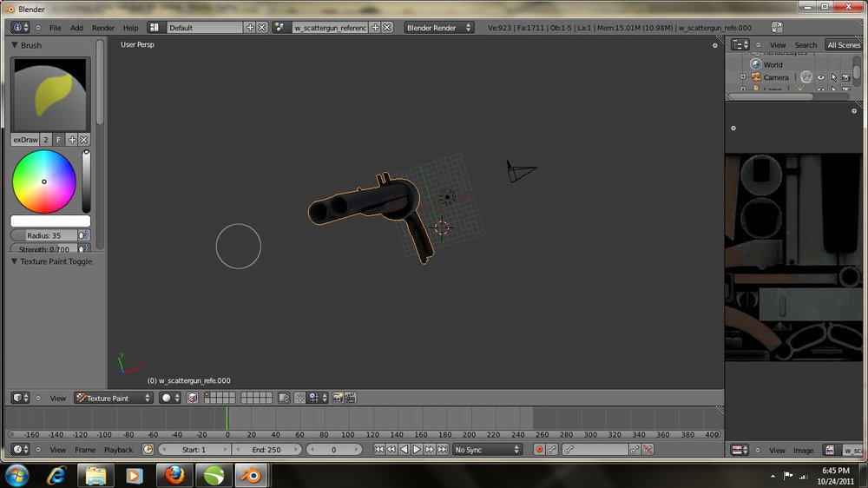Screen dimensions: 868x488
Task: Play the animation forward
Action: point(417,450)
